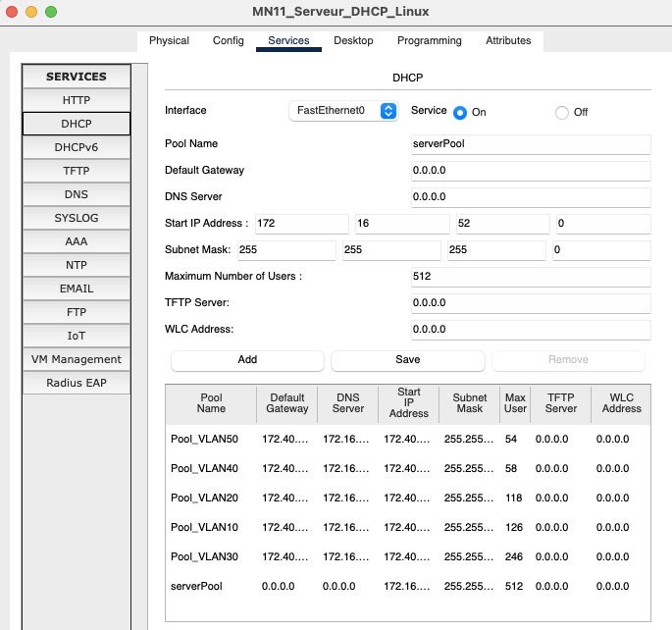Screen dimensions: 672x630
Task: Click Subnet Mask fourth octet field
Action: 601,250
